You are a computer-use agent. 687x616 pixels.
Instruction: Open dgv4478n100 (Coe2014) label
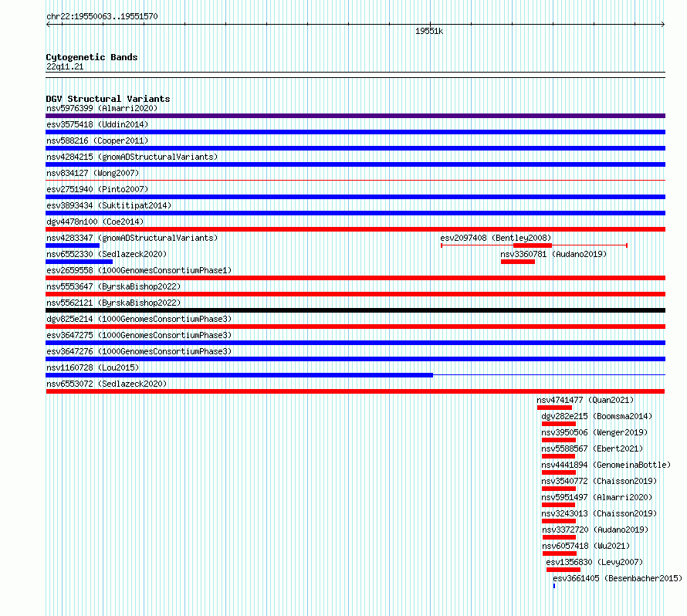tap(95, 222)
